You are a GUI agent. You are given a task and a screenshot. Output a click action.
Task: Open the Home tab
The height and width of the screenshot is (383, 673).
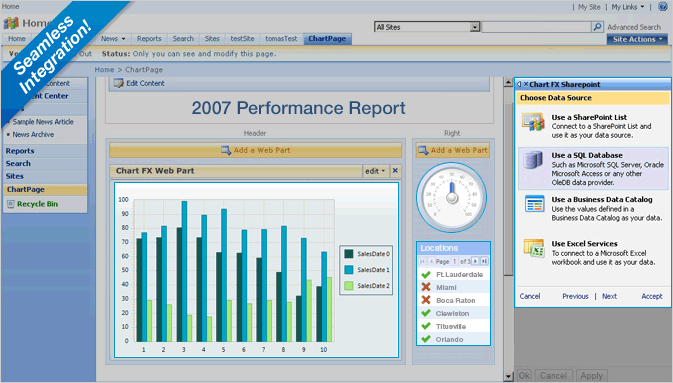[17, 39]
